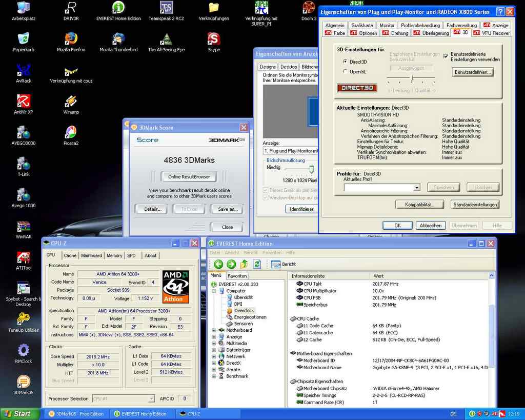Collapse the Computer node in EVEREST tree
The width and height of the screenshot is (525, 420).
tap(214, 291)
